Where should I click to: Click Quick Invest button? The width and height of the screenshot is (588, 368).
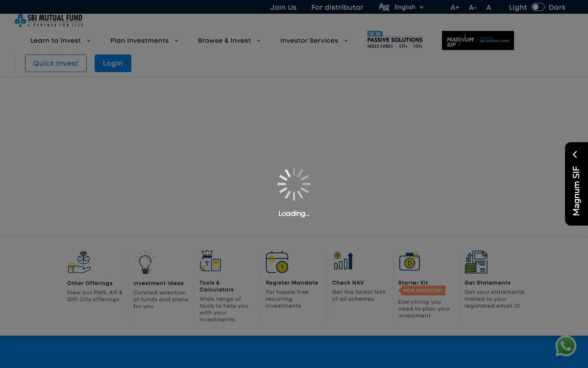click(x=56, y=63)
